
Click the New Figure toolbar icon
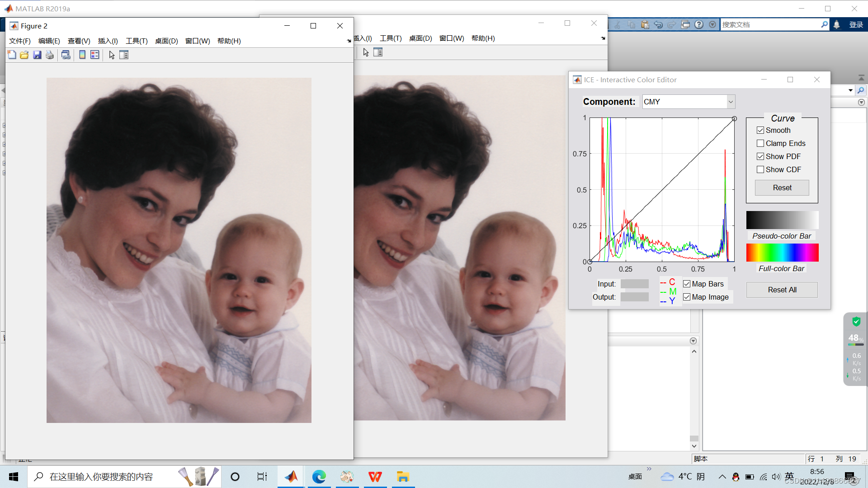(12, 55)
